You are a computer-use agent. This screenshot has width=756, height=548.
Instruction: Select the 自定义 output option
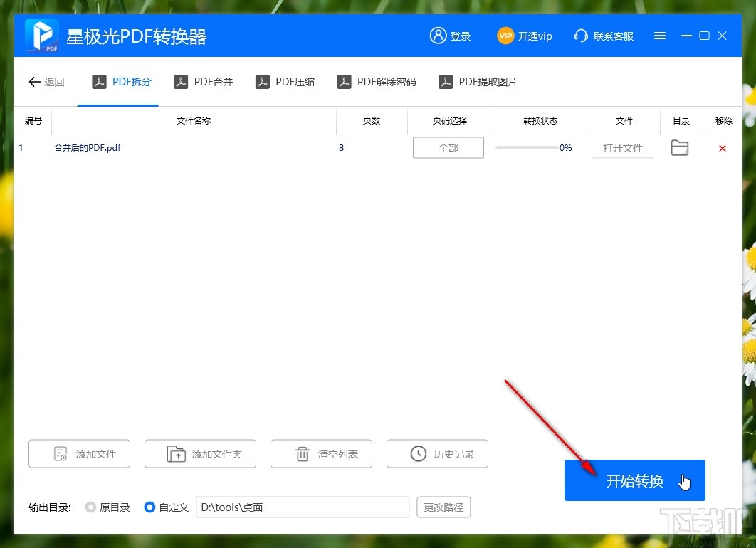(149, 507)
